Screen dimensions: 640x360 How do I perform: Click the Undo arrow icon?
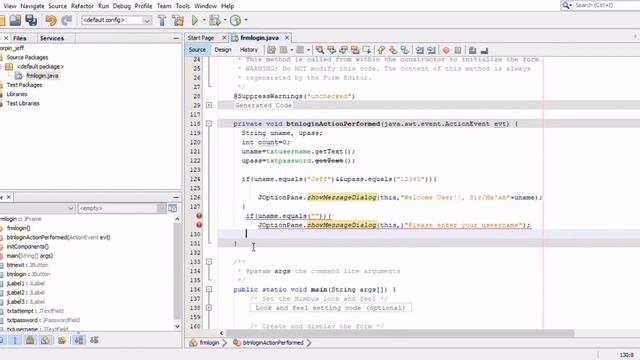(51, 20)
